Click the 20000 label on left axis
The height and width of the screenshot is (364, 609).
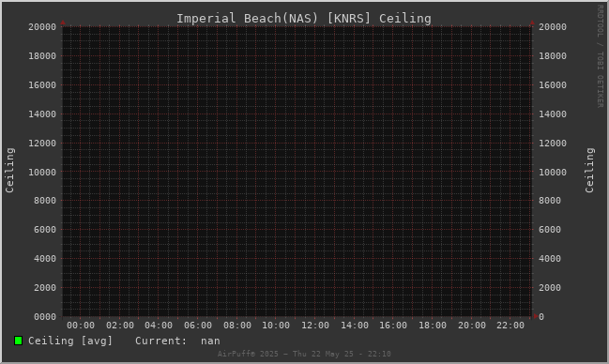pos(42,27)
